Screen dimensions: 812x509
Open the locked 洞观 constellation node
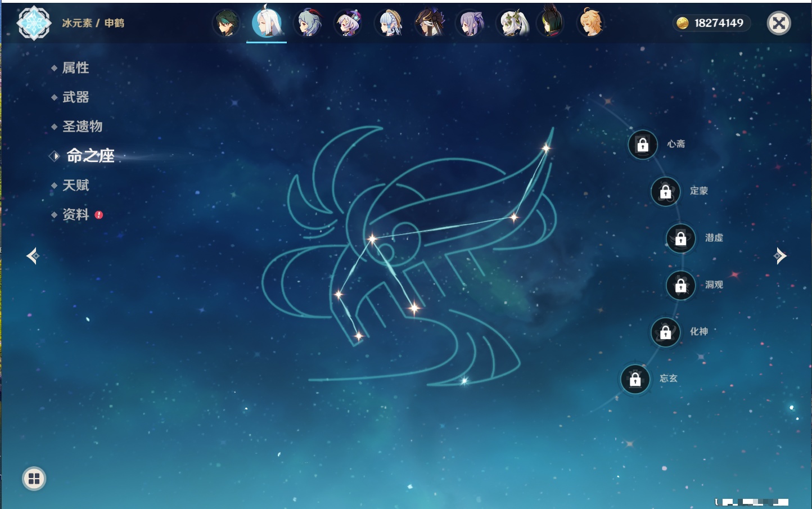[x=681, y=286]
